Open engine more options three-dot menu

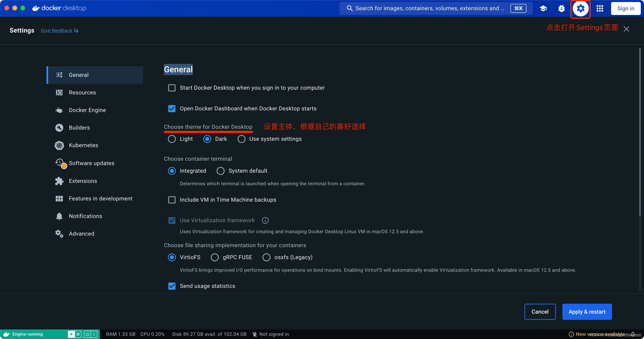(x=94, y=334)
